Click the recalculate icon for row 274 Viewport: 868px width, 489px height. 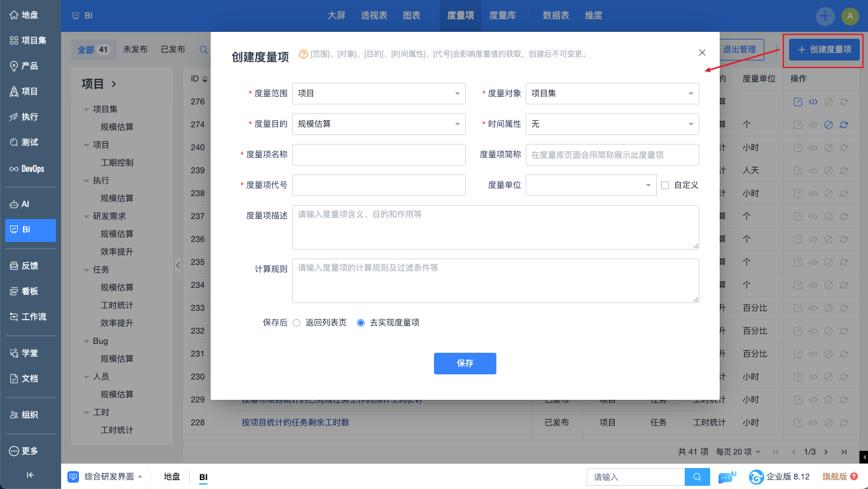coord(843,125)
